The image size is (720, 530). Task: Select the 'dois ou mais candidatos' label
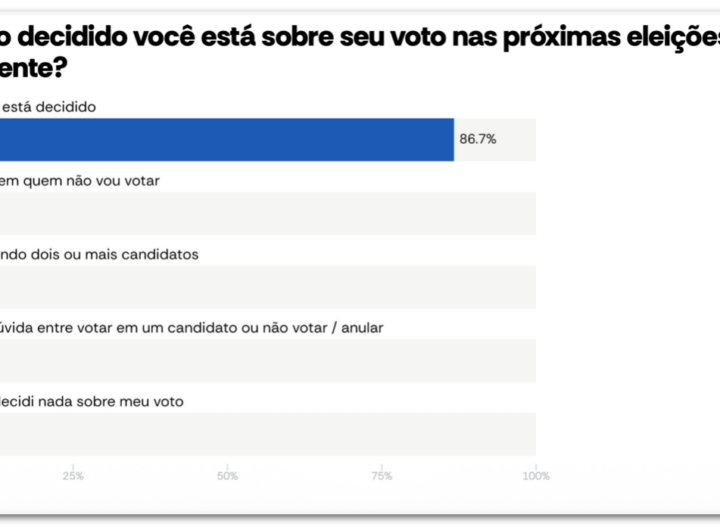pos(100,254)
